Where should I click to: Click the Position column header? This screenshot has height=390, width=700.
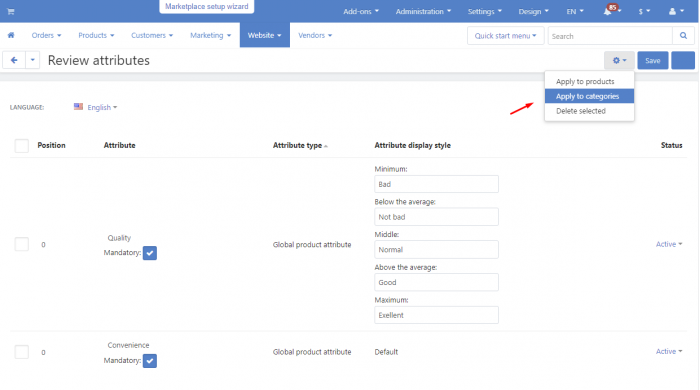pyautogui.click(x=51, y=145)
